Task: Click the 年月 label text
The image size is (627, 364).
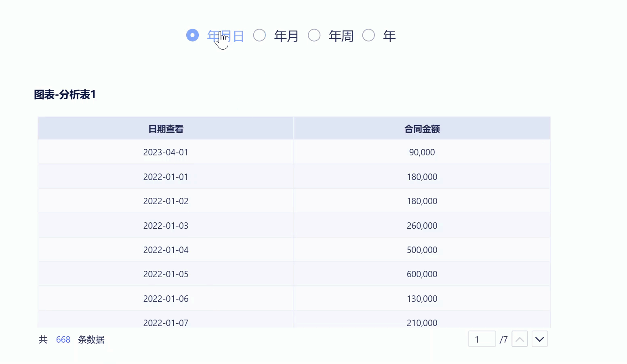Action: click(286, 36)
